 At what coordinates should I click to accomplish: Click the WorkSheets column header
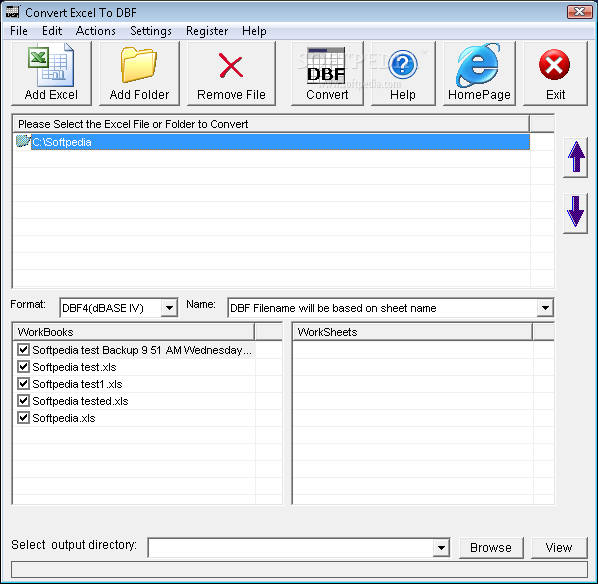click(x=413, y=332)
